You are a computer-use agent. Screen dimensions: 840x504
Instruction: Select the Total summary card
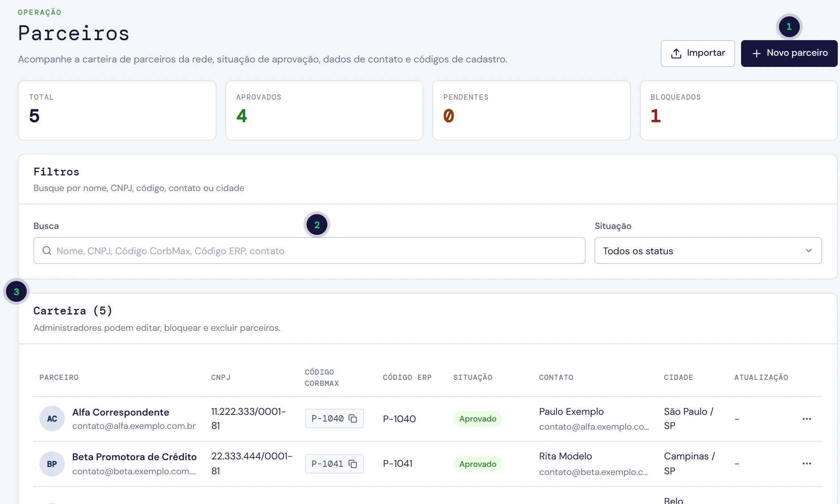(x=117, y=110)
